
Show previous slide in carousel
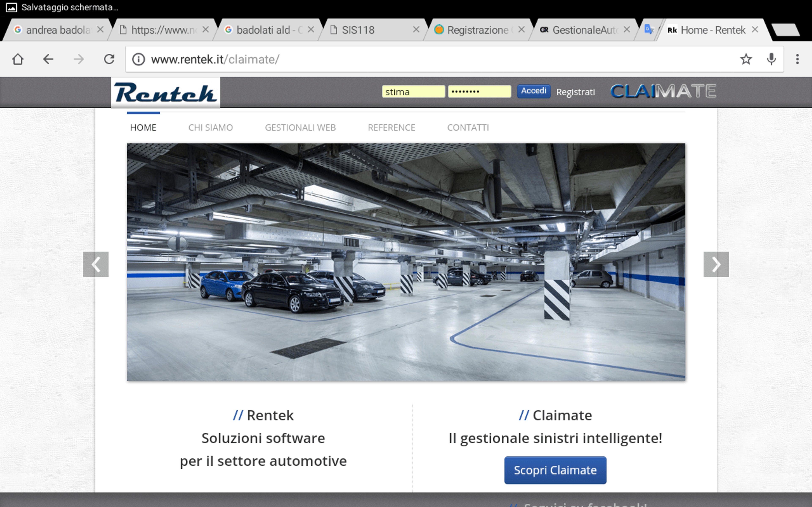(x=96, y=264)
